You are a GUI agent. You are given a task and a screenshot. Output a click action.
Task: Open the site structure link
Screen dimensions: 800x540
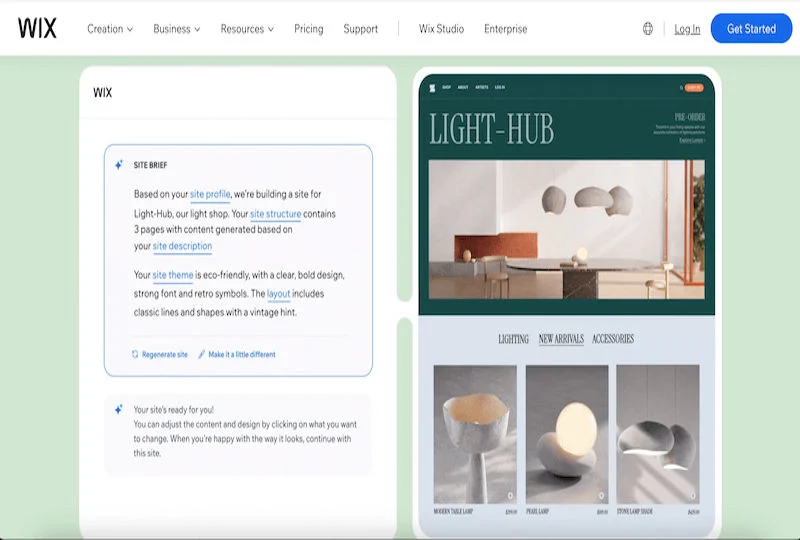(x=276, y=214)
